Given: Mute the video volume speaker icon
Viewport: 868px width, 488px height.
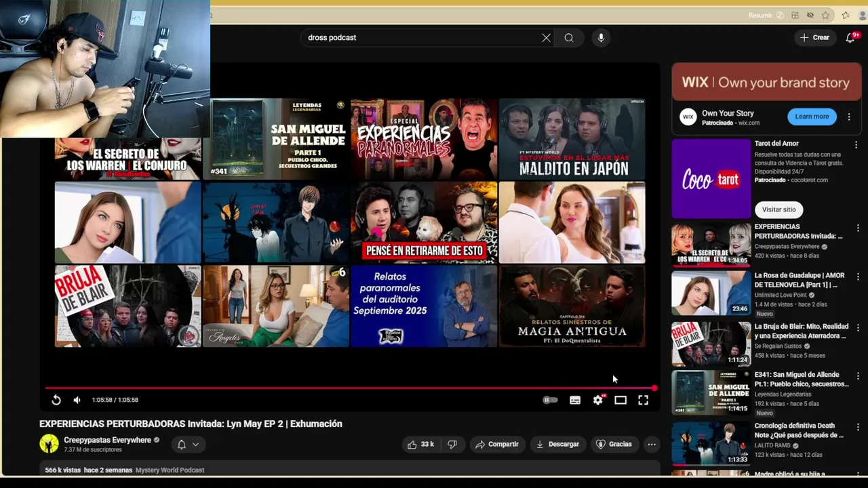Looking at the screenshot, I should [77, 400].
